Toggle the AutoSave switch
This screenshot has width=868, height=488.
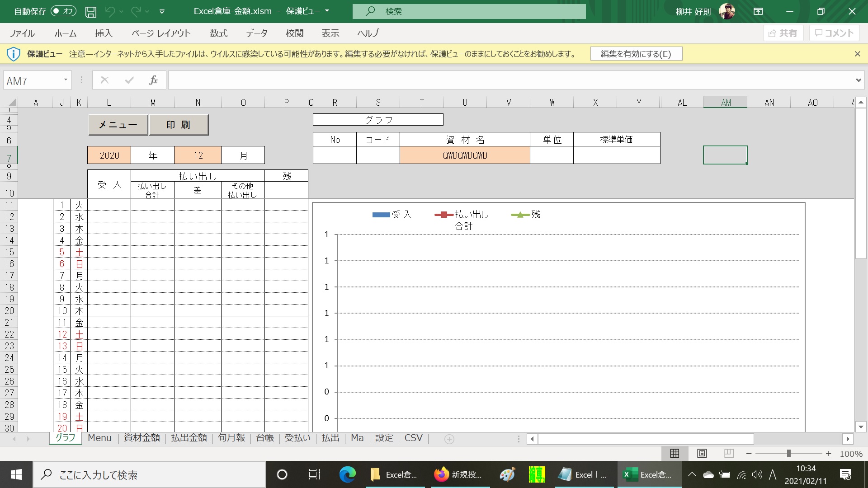click(x=63, y=11)
